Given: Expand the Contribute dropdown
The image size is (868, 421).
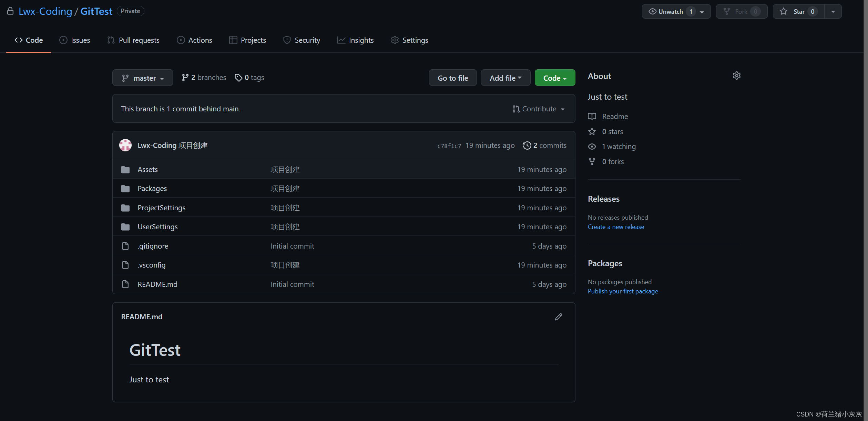Looking at the screenshot, I should tap(539, 109).
